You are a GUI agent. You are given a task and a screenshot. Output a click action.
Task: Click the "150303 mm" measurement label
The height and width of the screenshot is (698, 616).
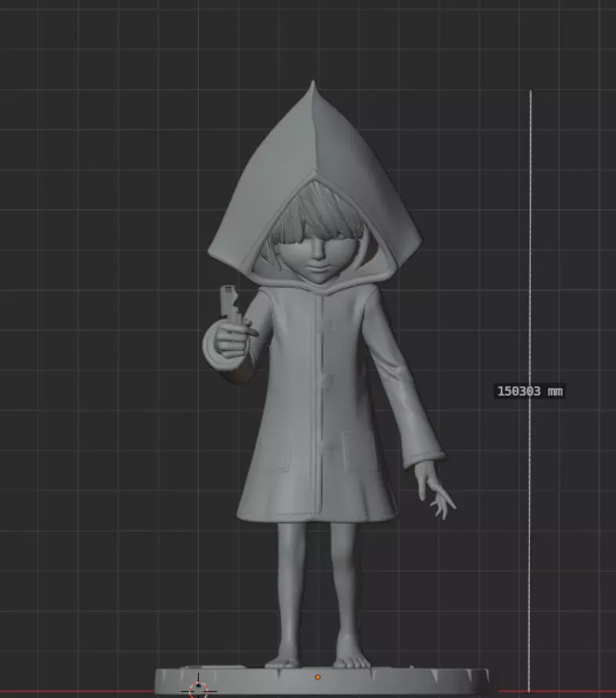(x=530, y=391)
